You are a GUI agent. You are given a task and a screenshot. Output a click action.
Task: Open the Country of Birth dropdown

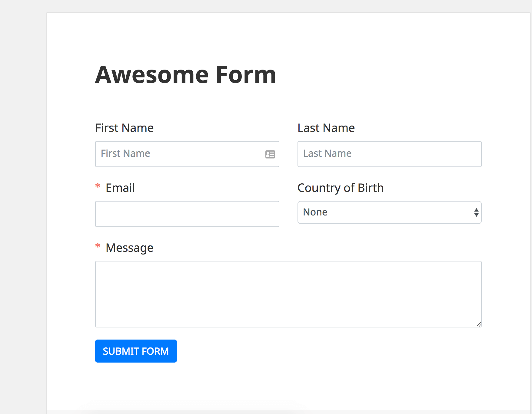tap(389, 212)
